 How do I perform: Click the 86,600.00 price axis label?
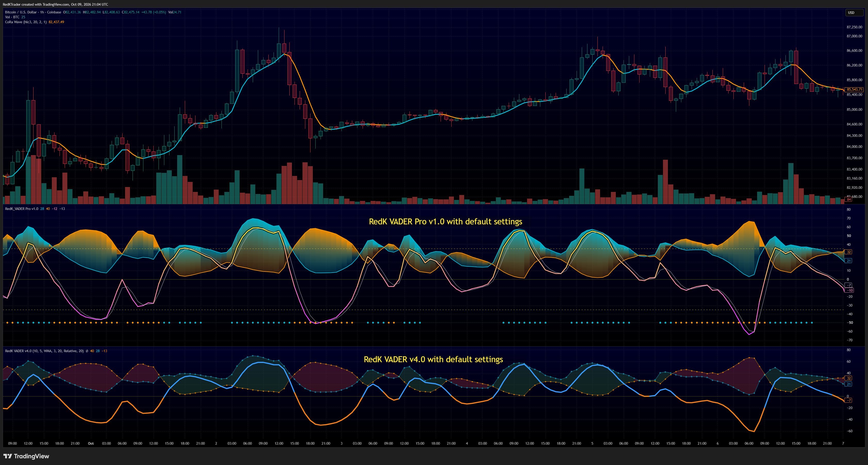tap(854, 50)
